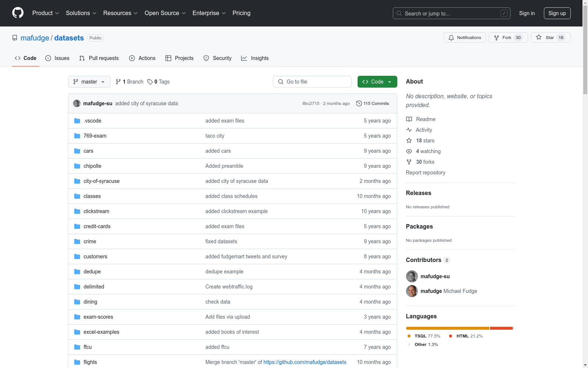The image size is (588, 368).
Task: Expand the Resources menu
Action: click(120, 13)
